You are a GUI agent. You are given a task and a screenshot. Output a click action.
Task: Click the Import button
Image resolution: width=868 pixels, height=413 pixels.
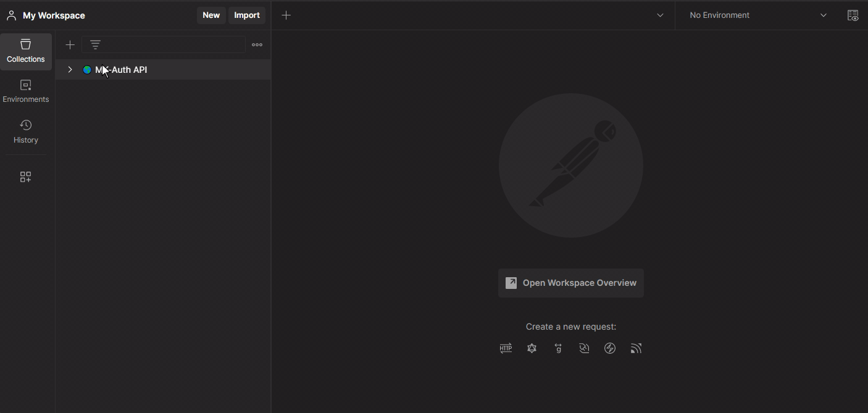pyautogui.click(x=247, y=15)
